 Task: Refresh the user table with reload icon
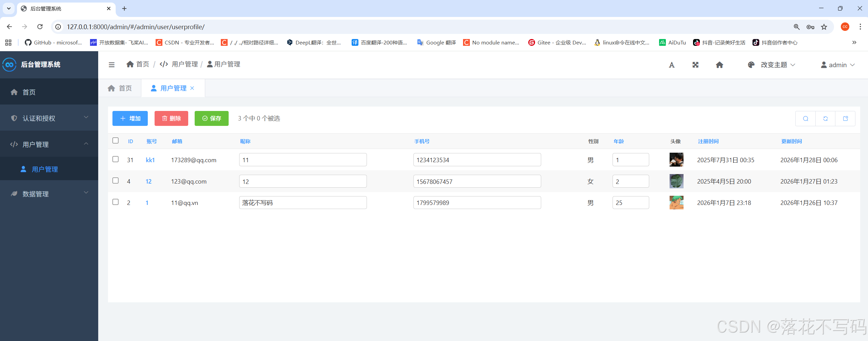click(x=826, y=118)
